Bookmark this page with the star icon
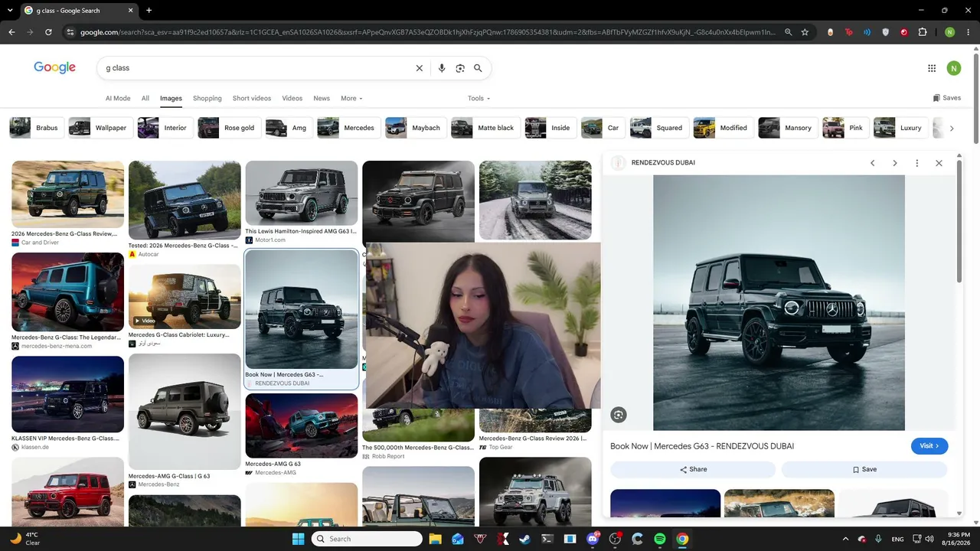This screenshot has height=551, width=980. [805, 32]
